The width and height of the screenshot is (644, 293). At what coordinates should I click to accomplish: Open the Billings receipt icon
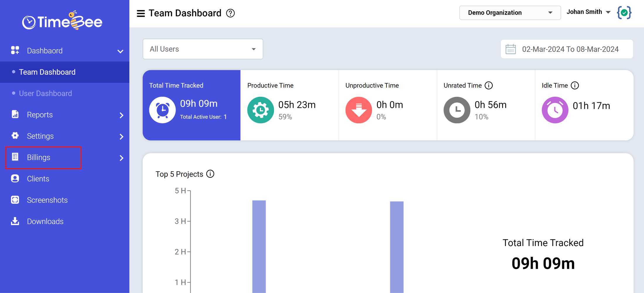[15, 157]
